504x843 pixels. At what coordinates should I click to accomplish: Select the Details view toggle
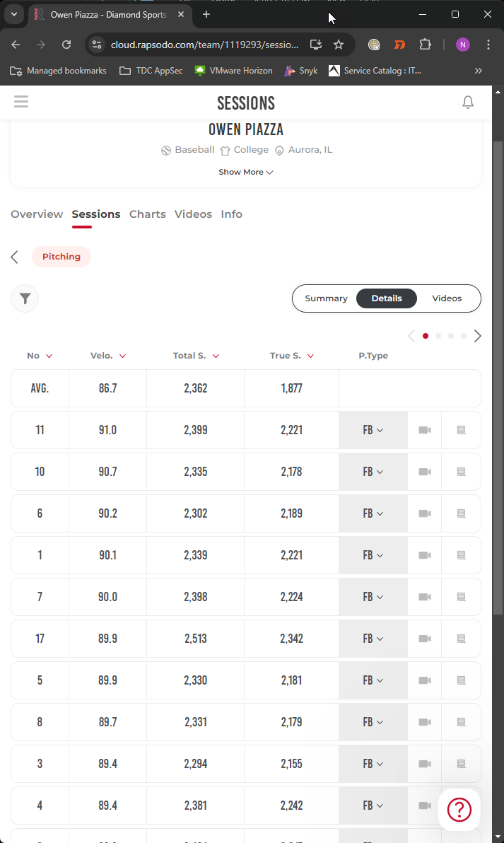(x=387, y=298)
